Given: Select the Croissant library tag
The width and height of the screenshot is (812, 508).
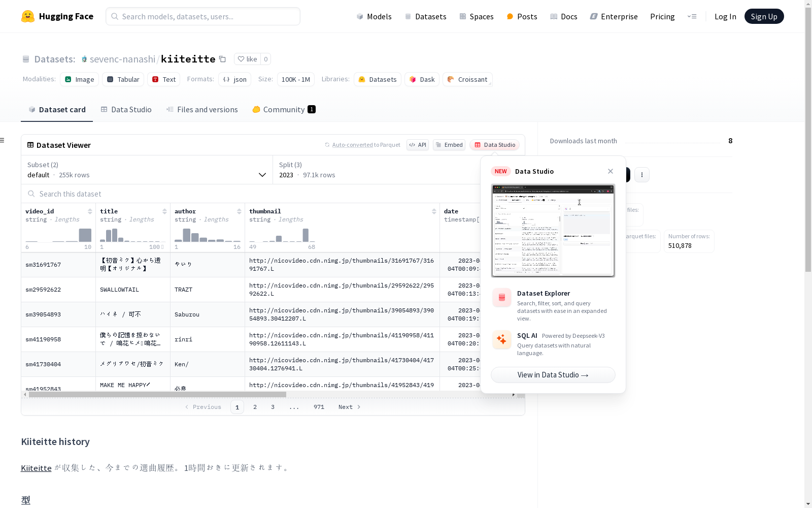Looking at the screenshot, I should pos(467,79).
